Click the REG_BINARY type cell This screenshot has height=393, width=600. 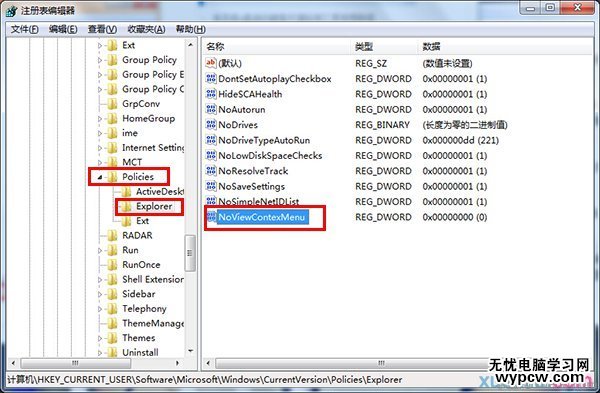tap(382, 125)
